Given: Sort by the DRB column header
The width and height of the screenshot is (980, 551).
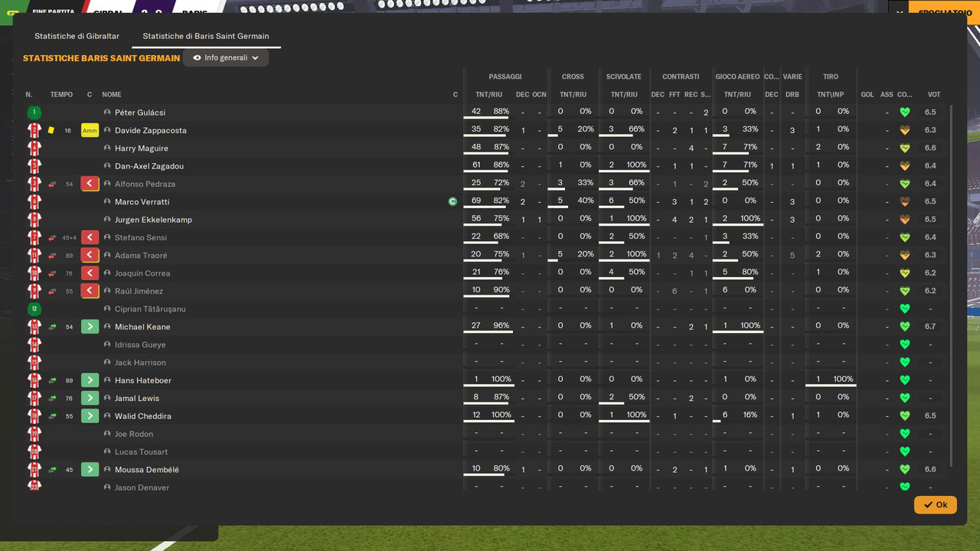Looking at the screenshot, I should coord(792,95).
